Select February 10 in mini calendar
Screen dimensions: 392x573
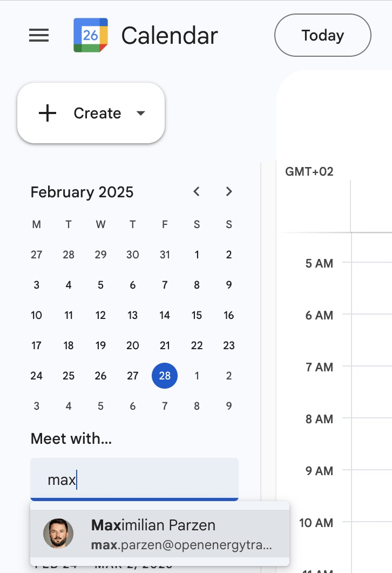(36, 315)
